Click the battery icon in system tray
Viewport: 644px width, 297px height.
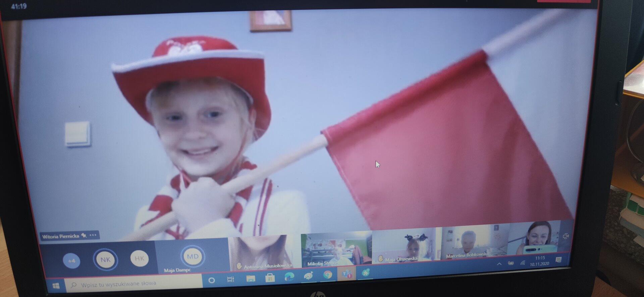pyautogui.click(x=511, y=263)
